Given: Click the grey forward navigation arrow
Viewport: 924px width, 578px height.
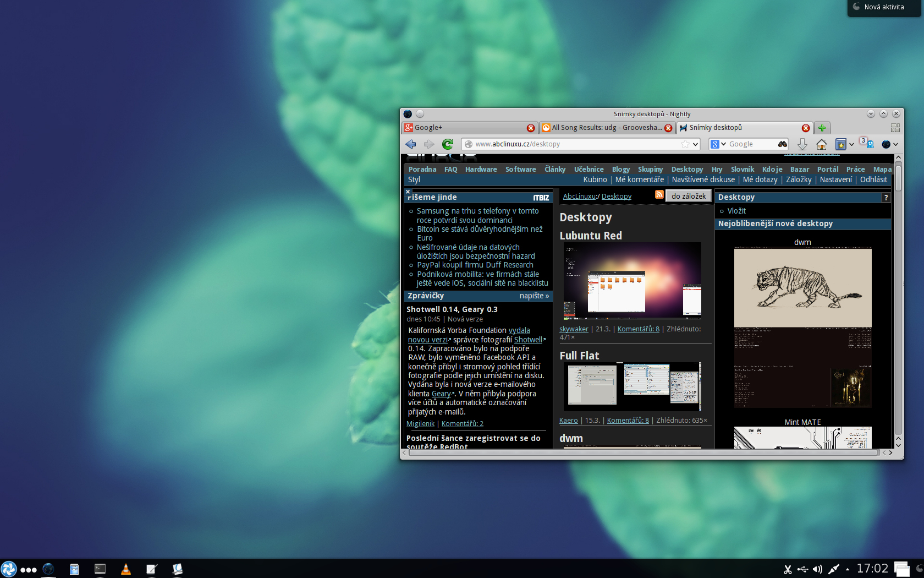Looking at the screenshot, I should coord(429,144).
